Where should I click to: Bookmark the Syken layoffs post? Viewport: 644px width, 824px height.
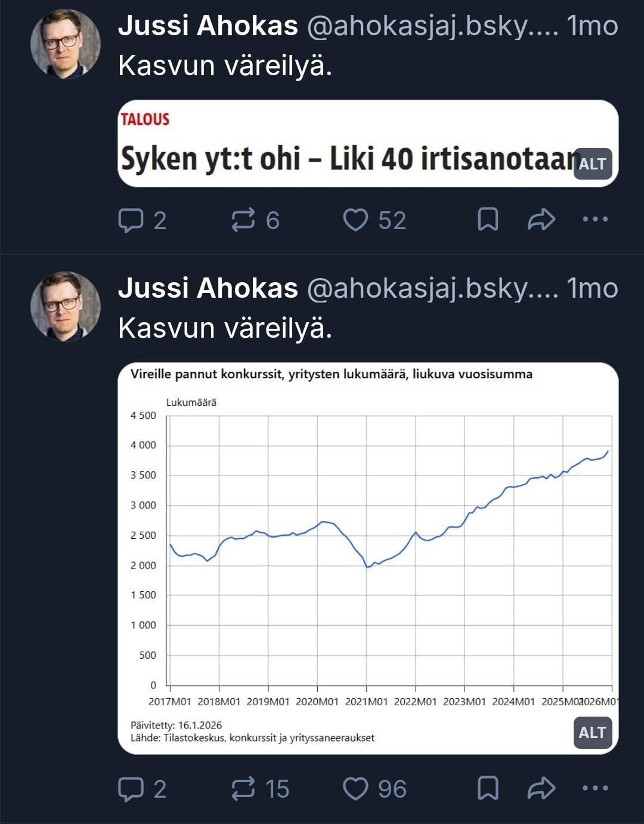point(488,220)
